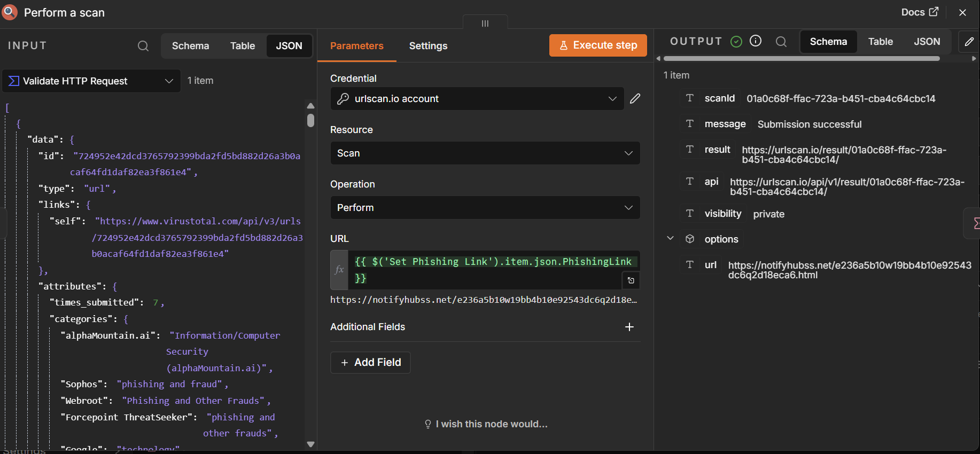
Task: Click the input JSON vertical scrollbar thumb
Action: coord(310,120)
